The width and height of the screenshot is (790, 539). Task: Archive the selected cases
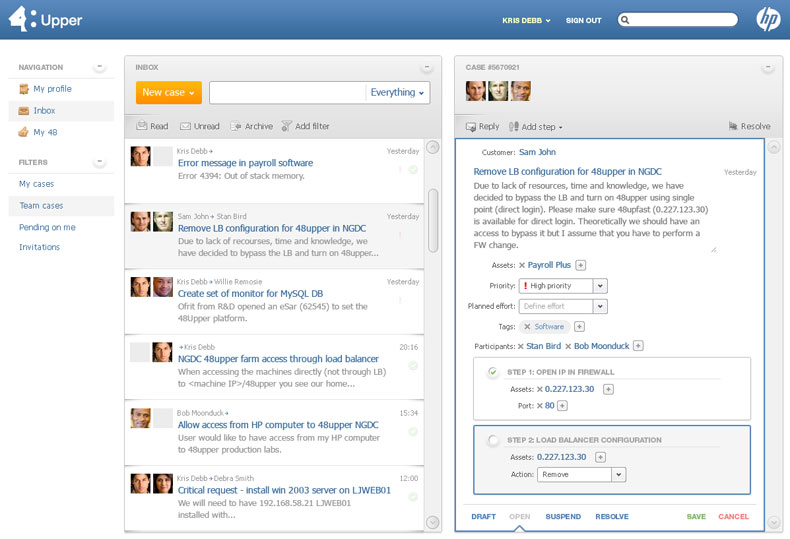coord(251,126)
